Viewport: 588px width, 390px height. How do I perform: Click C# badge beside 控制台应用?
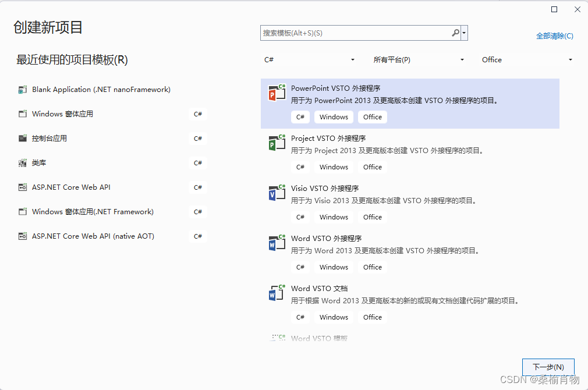[x=197, y=139]
